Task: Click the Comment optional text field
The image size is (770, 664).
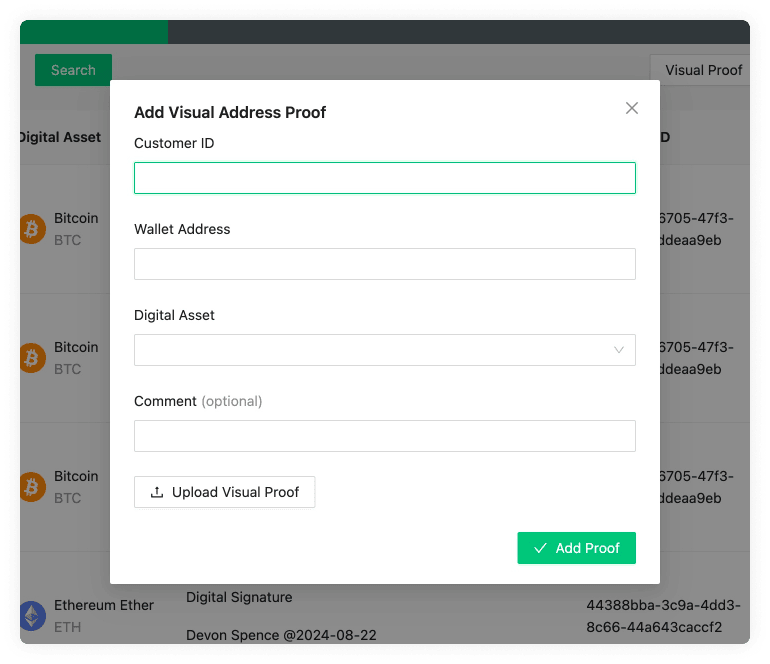Action: click(385, 436)
